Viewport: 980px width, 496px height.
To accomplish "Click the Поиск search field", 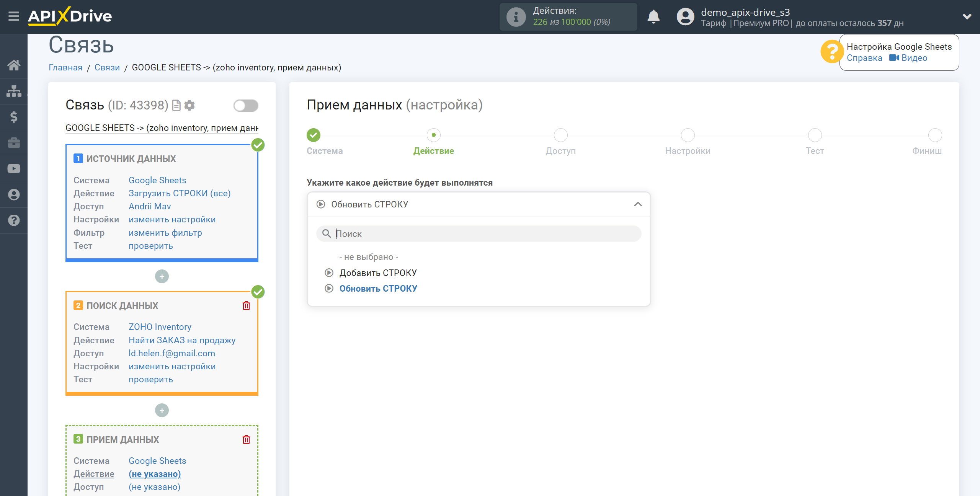I will click(479, 233).
